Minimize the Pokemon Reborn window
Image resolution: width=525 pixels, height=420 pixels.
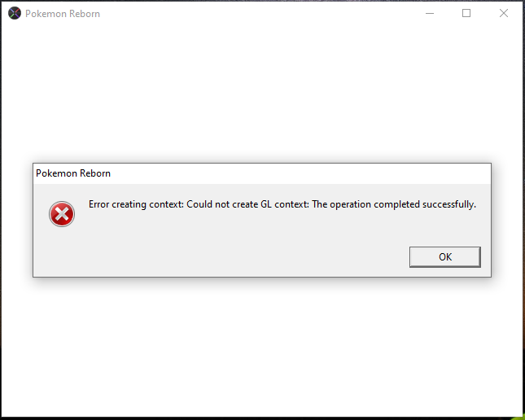pyautogui.click(x=429, y=14)
